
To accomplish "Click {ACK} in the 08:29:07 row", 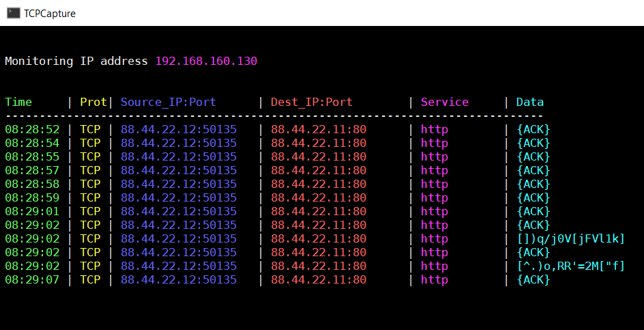I will (x=533, y=280).
